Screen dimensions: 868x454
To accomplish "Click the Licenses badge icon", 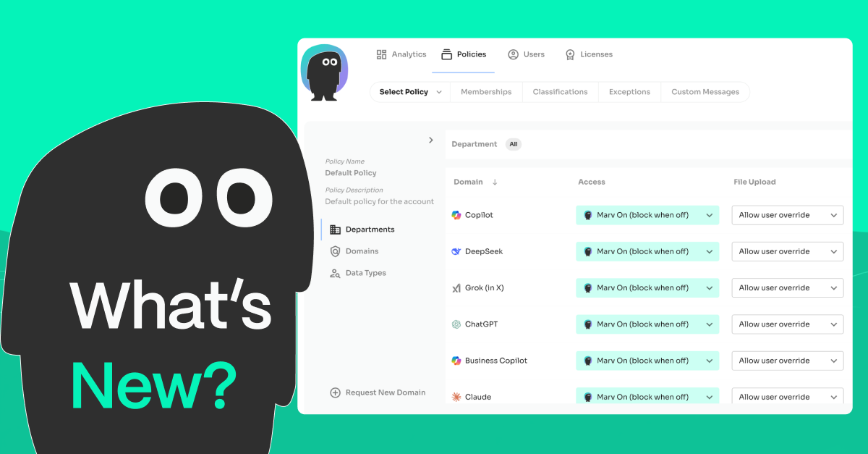I will (570, 54).
